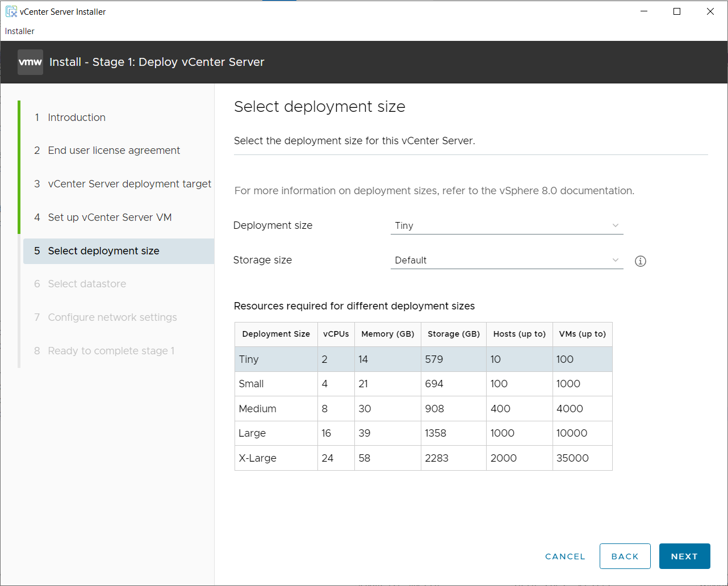Click the vCenter Server Installer title icon

click(11, 11)
